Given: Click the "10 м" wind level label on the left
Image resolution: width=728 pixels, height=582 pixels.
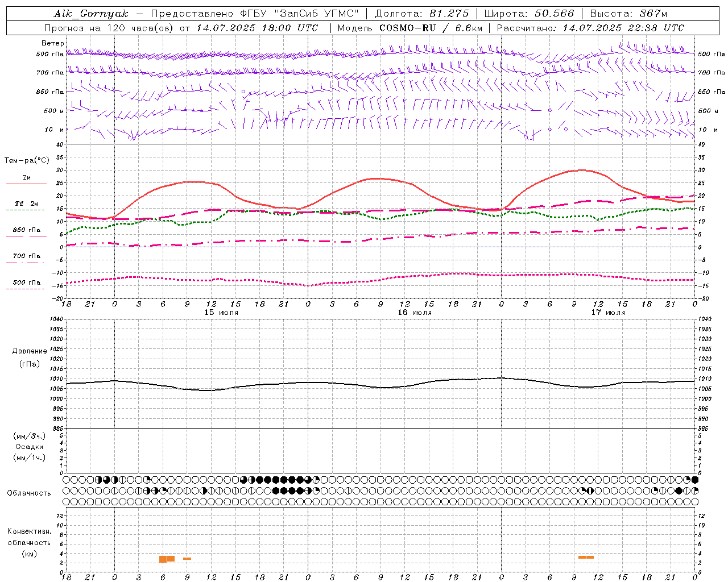Looking at the screenshot, I should [55, 130].
